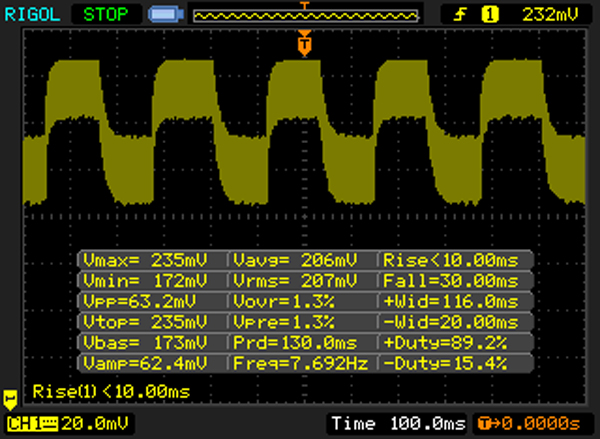
Task: Click the Vpre=1.3% measurement
Action: (x=284, y=322)
